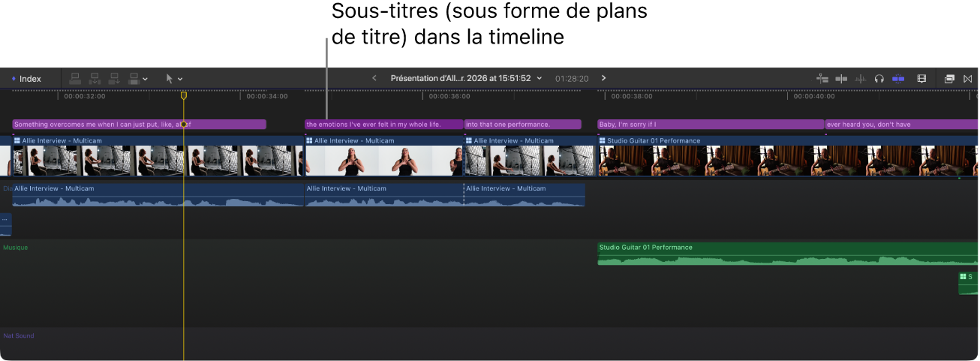This screenshot has height=361, width=980.
Task: Select the caption "Baby, I'm sorry if I"
Action: (x=711, y=125)
